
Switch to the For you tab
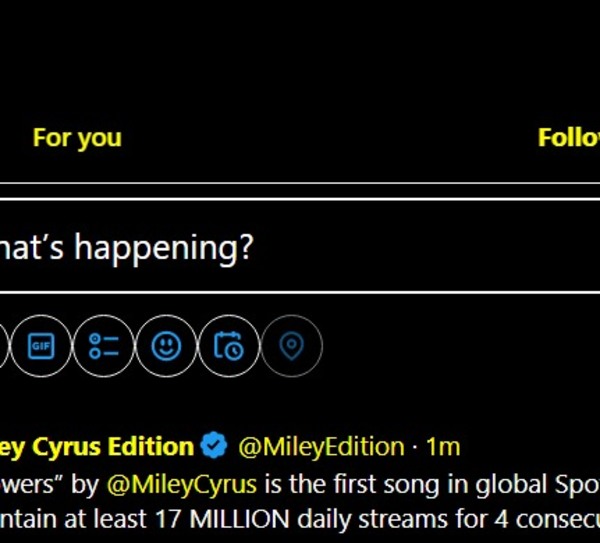77,137
